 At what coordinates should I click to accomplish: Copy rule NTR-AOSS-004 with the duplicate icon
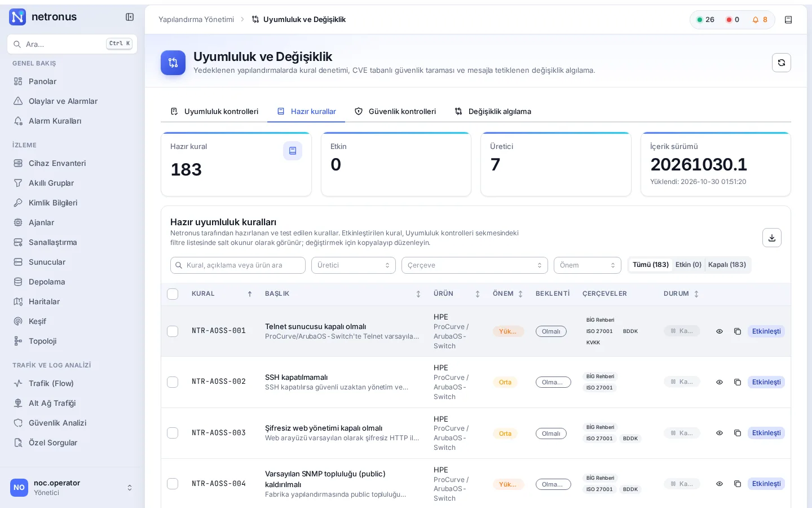[x=737, y=484]
